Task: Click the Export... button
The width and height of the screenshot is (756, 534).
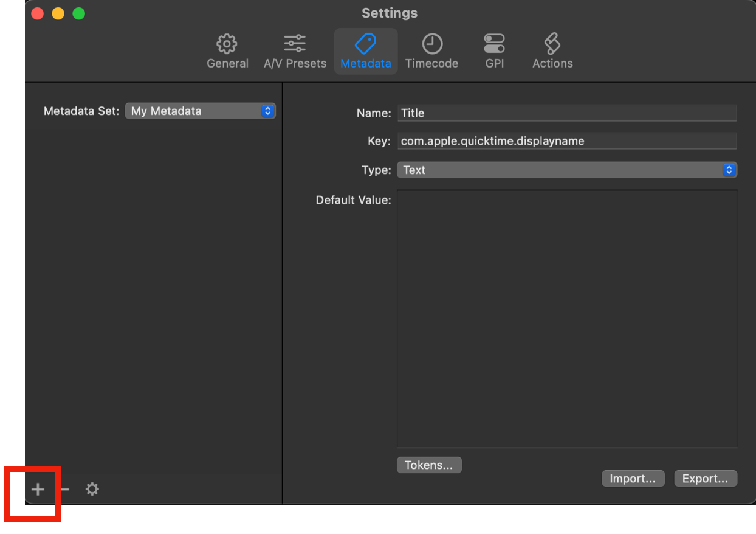Action: (x=705, y=479)
